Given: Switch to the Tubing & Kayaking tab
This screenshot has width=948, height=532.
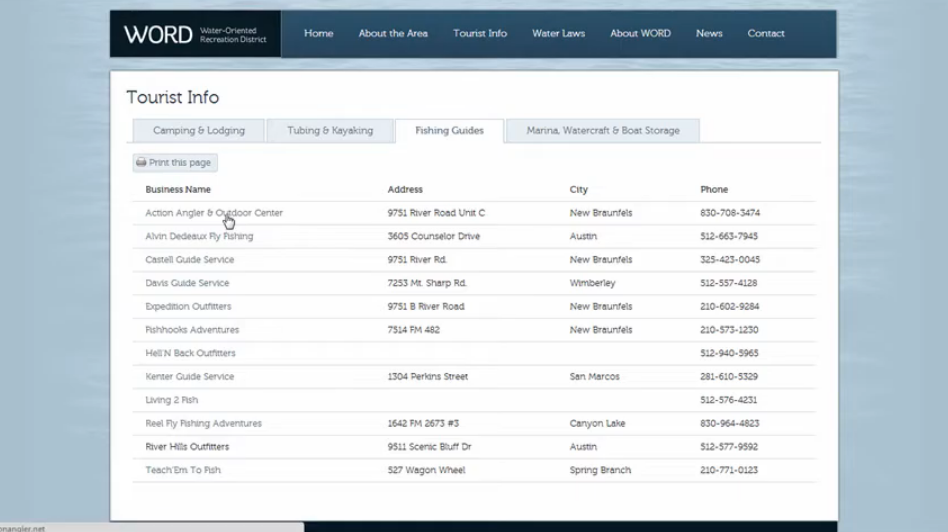Looking at the screenshot, I should click(x=330, y=131).
